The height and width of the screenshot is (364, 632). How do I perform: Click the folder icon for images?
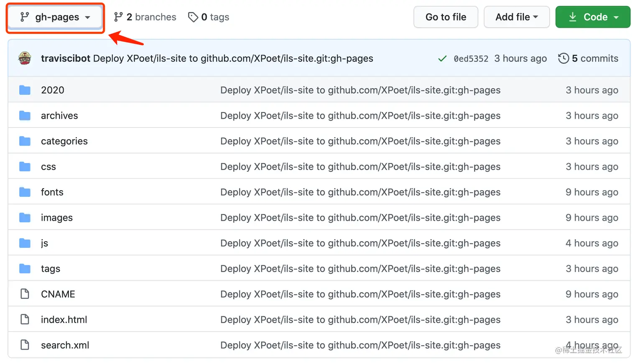coord(25,217)
